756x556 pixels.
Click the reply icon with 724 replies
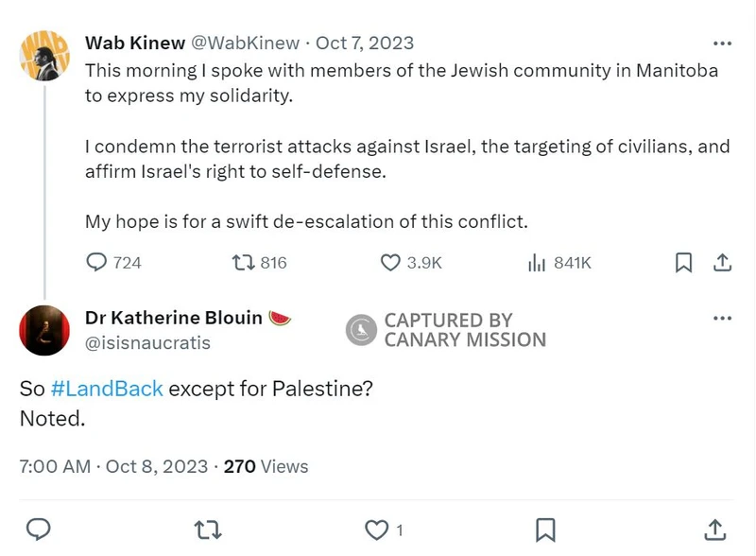[x=97, y=263]
